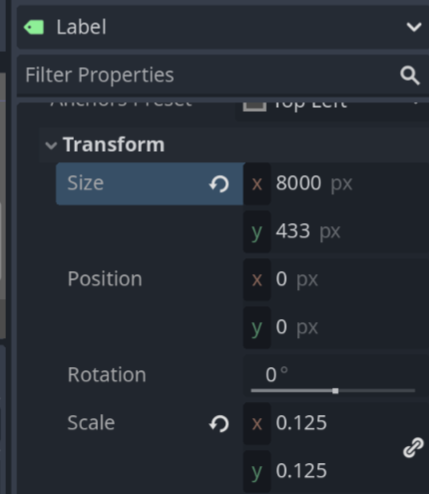Reset the Size property to default
The image size is (429, 494).
219,184
